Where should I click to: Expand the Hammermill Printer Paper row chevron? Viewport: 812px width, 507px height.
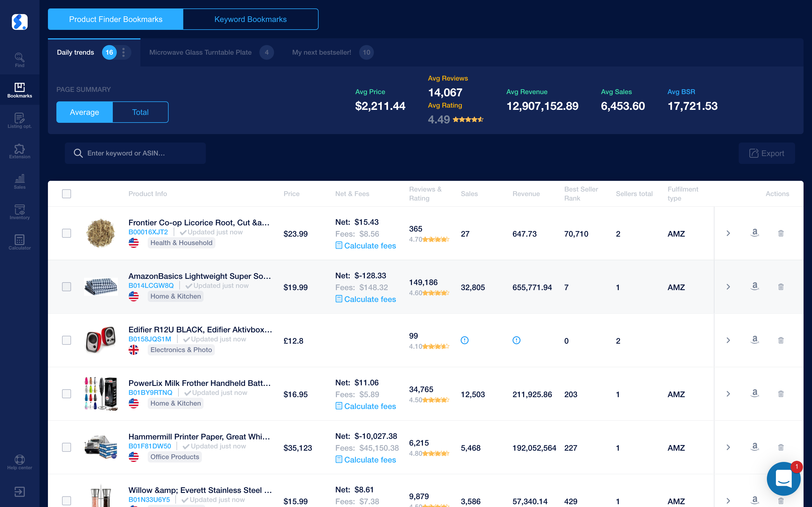[728, 447]
